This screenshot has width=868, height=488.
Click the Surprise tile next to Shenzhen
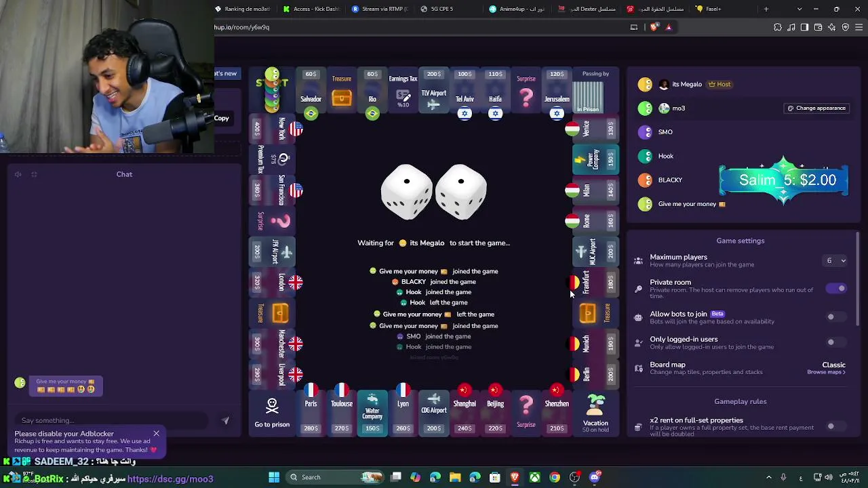tap(526, 413)
